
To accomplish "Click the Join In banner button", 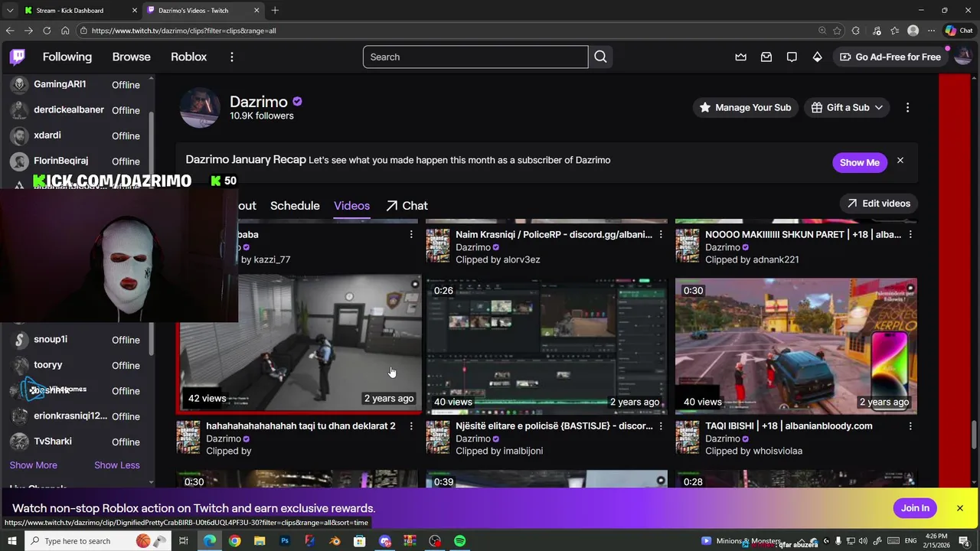I will coord(915,508).
